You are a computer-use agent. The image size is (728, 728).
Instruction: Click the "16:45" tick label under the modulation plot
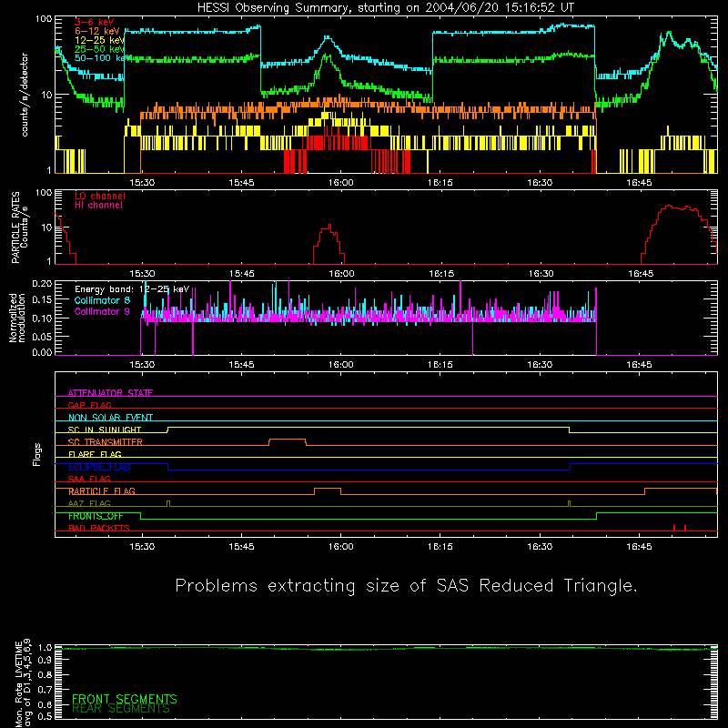[x=639, y=365]
